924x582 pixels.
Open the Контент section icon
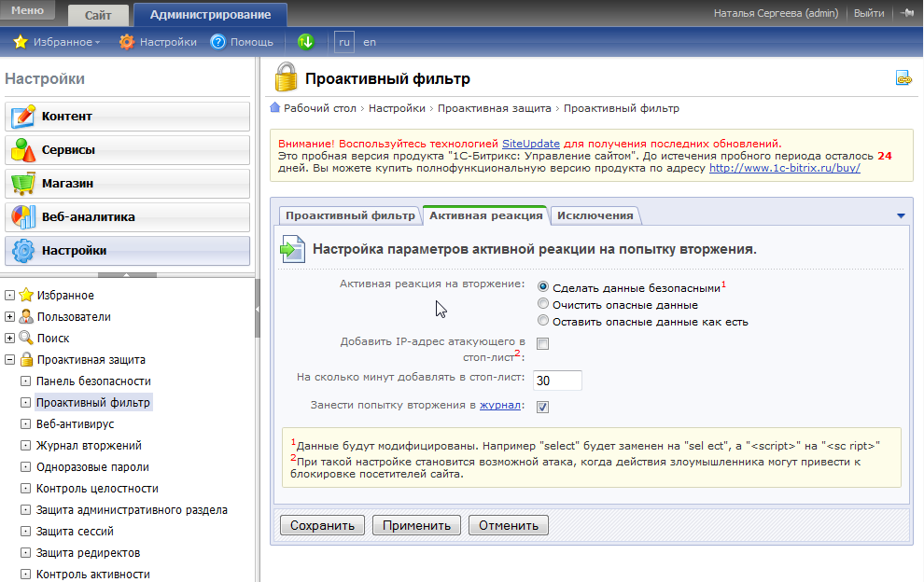(x=22, y=117)
